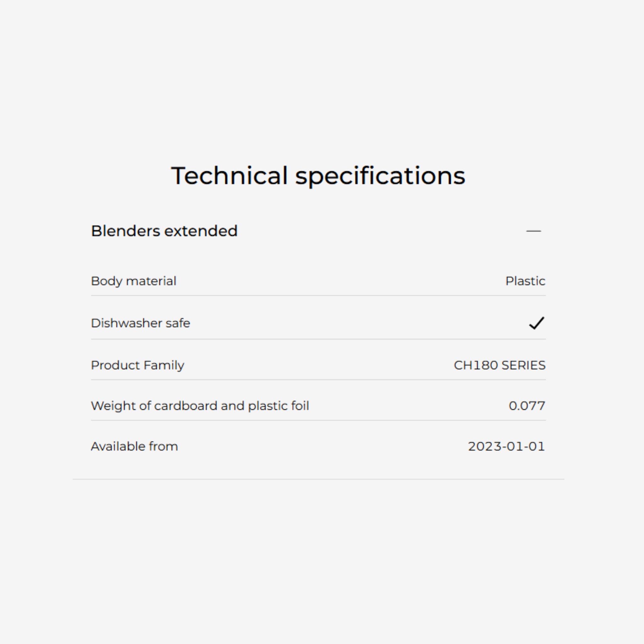Click the Product Family label
This screenshot has height=644, width=644.
coord(137,365)
